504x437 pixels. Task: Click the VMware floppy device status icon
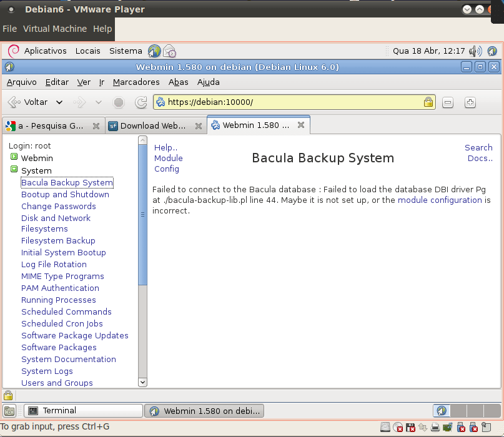pyautogui.click(x=410, y=428)
